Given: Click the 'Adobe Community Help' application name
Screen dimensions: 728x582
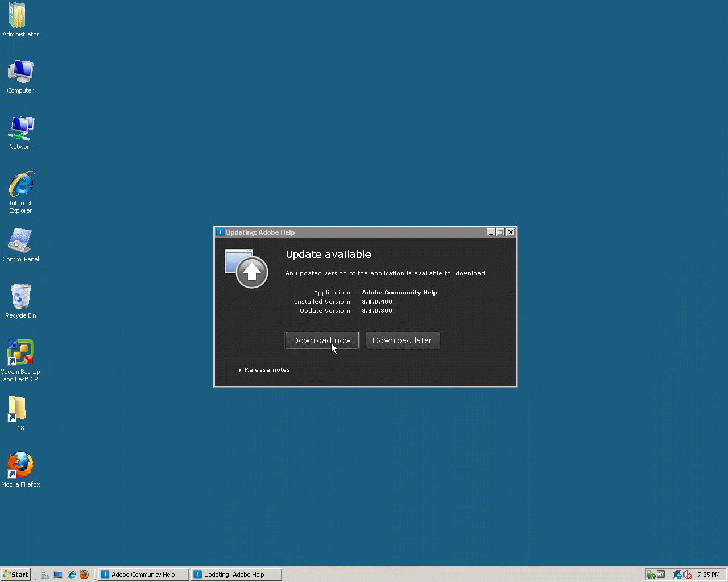Looking at the screenshot, I should [x=400, y=293].
